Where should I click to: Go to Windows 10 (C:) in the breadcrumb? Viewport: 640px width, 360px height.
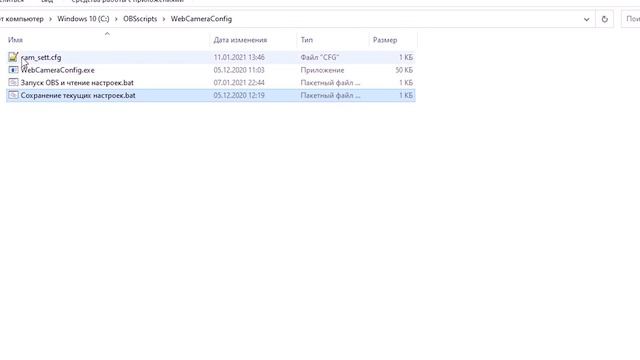pos(83,19)
